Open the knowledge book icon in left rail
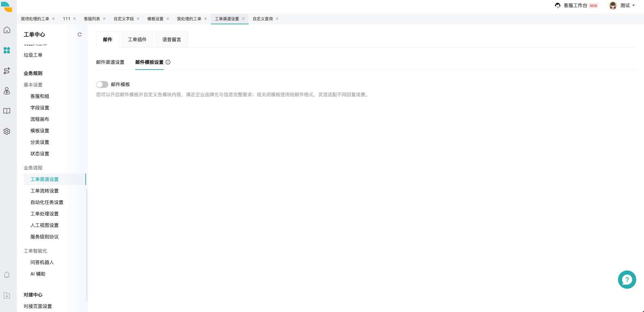This screenshot has height=312, width=644. click(x=7, y=111)
